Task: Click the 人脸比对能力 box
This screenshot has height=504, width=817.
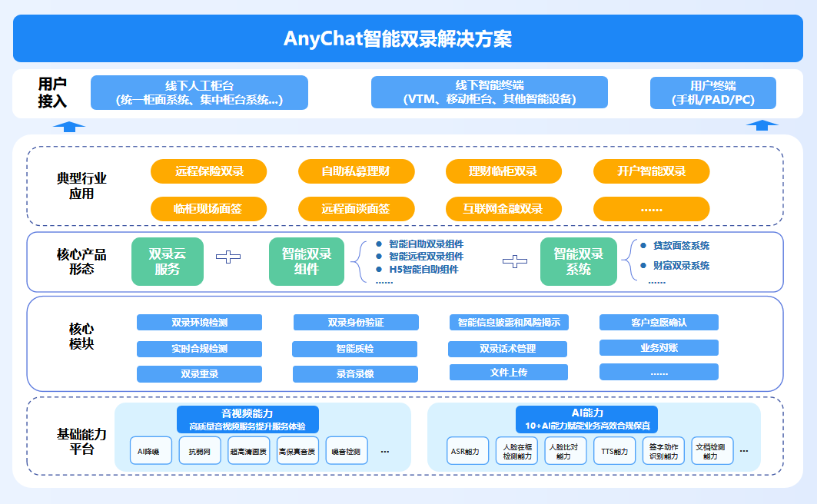Action: pos(566,451)
